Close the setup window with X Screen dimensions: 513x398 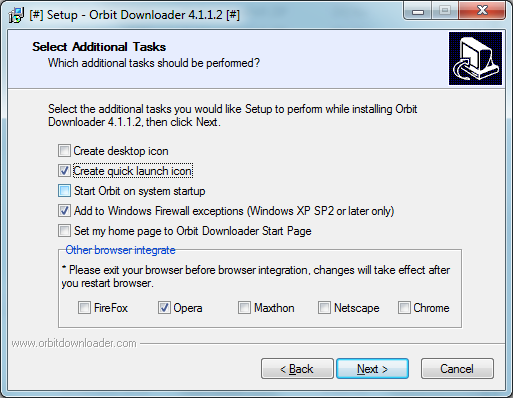pos(482,11)
